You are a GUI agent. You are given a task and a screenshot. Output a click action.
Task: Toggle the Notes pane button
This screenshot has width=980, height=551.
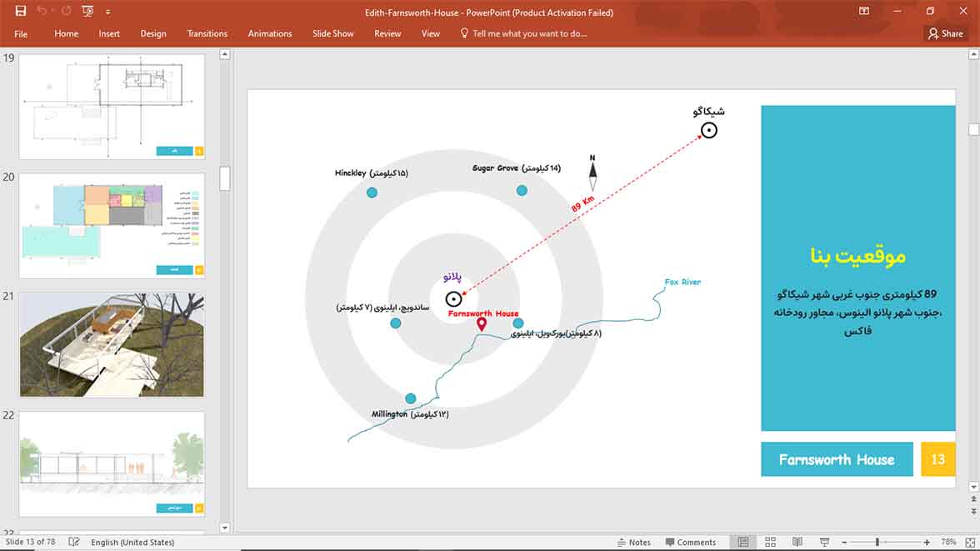coord(633,542)
